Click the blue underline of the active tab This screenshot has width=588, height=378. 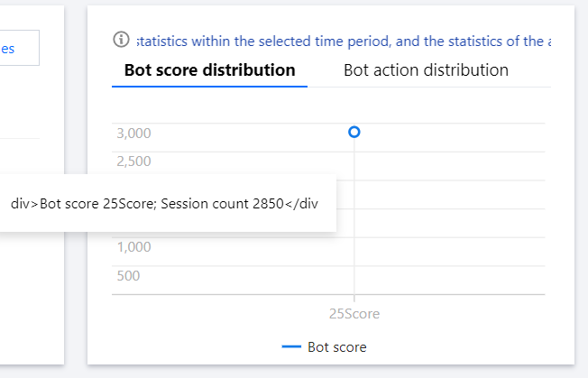(x=209, y=87)
